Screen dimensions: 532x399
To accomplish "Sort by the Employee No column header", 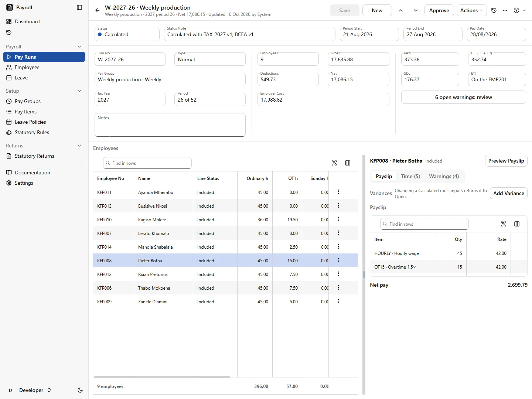I will [x=113, y=178].
